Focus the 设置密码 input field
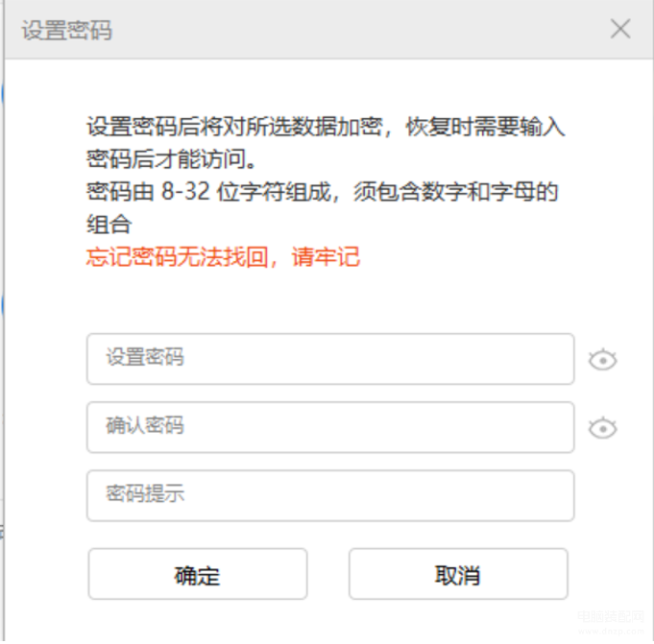Screen dimensions: 654x644 pos(330,359)
